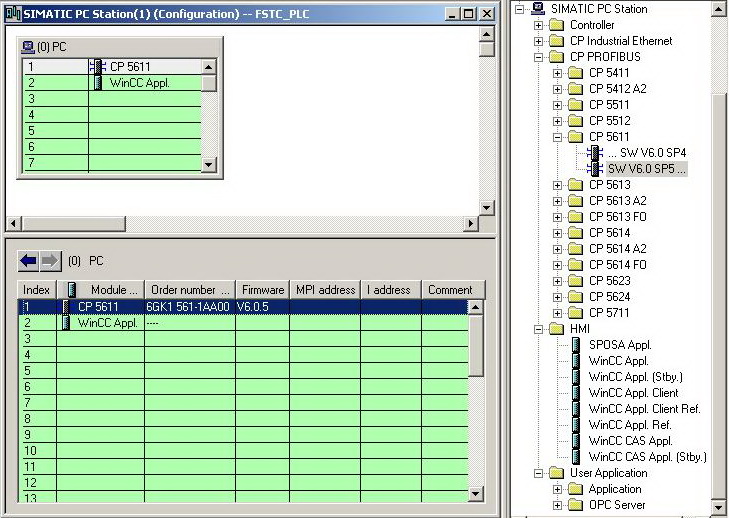Click the WinCC Appl. (Stby.) module icon
The width and height of the screenshot is (729, 518).
(x=576, y=377)
